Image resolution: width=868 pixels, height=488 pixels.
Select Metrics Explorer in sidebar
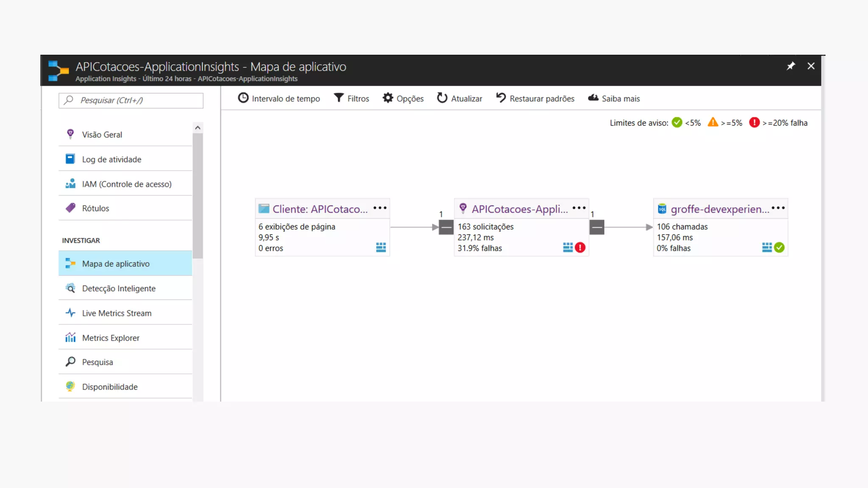click(111, 338)
